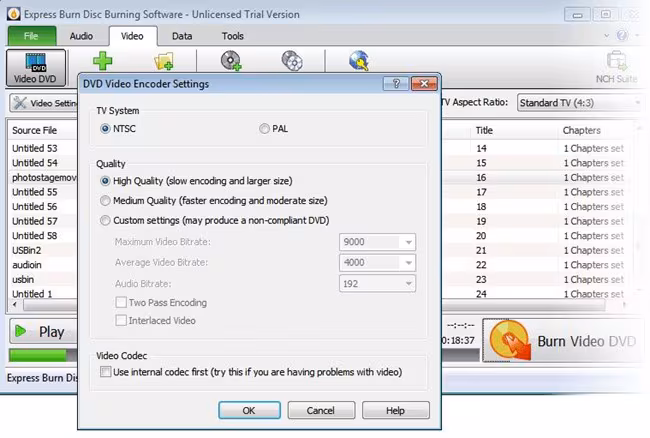Click chapters cell for title 20
The image size is (650, 438).
click(x=594, y=236)
